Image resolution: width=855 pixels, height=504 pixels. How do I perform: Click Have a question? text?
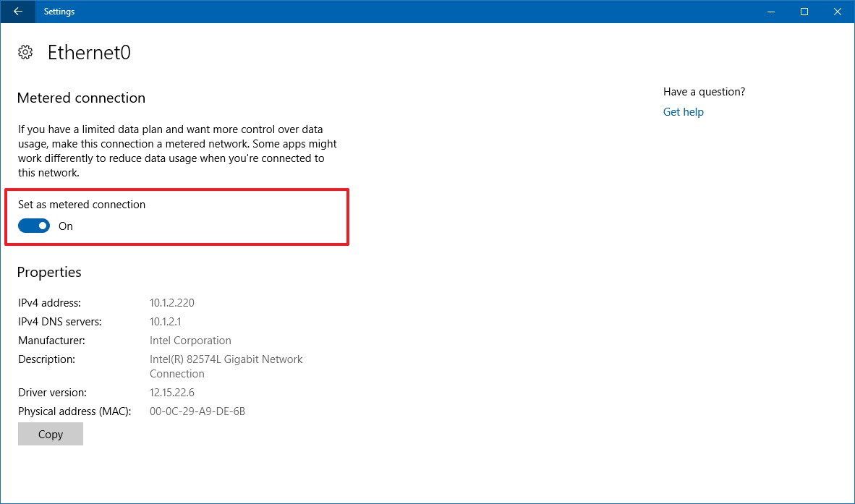click(703, 91)
